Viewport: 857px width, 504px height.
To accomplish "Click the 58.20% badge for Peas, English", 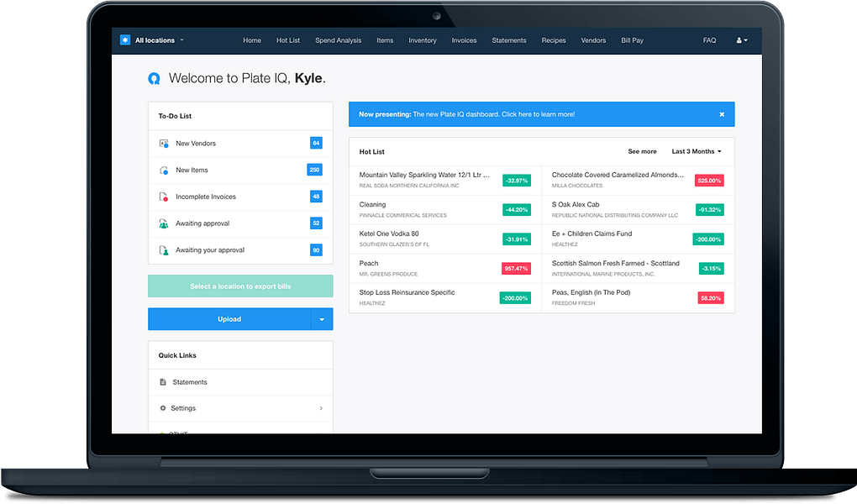I will click(711, 298).
